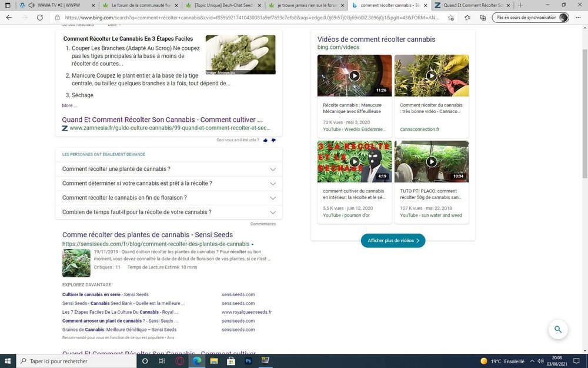Viewport: 588px width, 368px height.
Task: Open the zamnesia.fr guide URL link
Action: point(170,128)
